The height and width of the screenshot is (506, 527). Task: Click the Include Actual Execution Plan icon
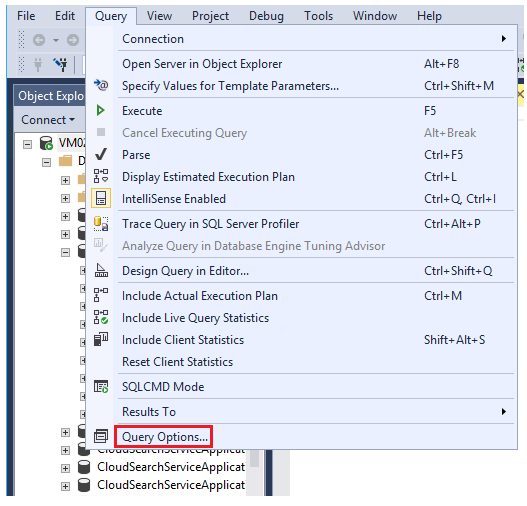(x=101, y=295)
